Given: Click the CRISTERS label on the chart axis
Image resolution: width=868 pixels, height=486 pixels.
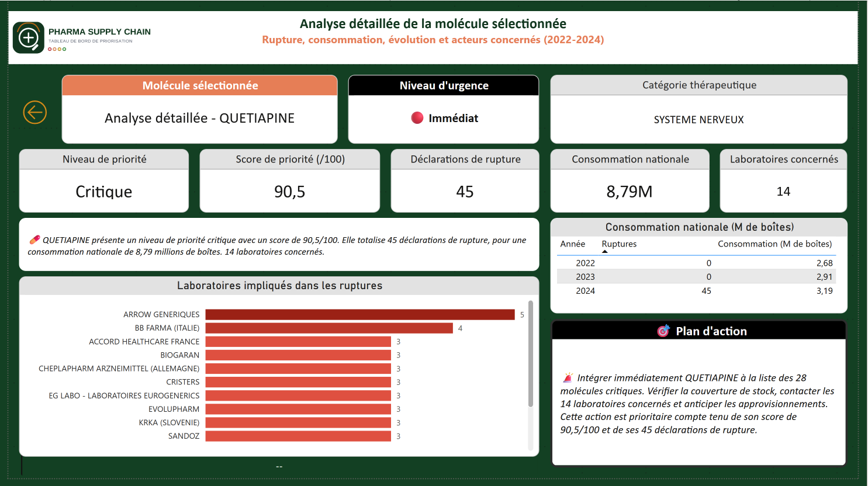Looking at the screenshot, I should point(183,382).
